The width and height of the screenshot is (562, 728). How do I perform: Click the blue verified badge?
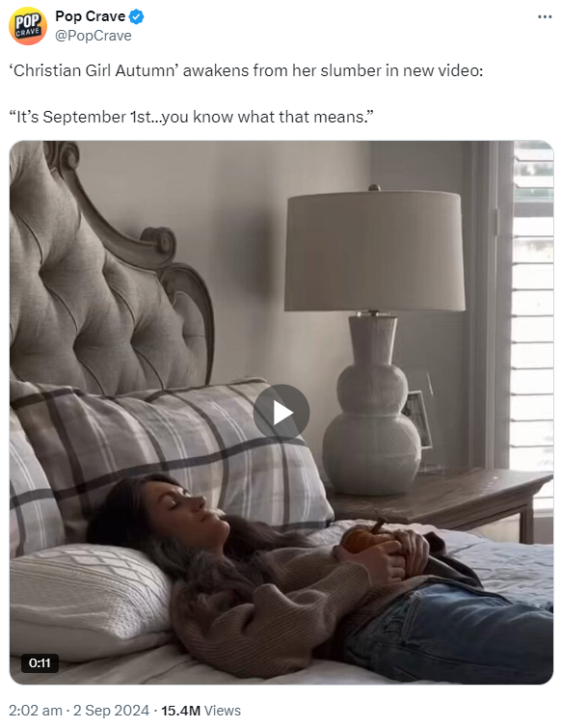[137, 17]
